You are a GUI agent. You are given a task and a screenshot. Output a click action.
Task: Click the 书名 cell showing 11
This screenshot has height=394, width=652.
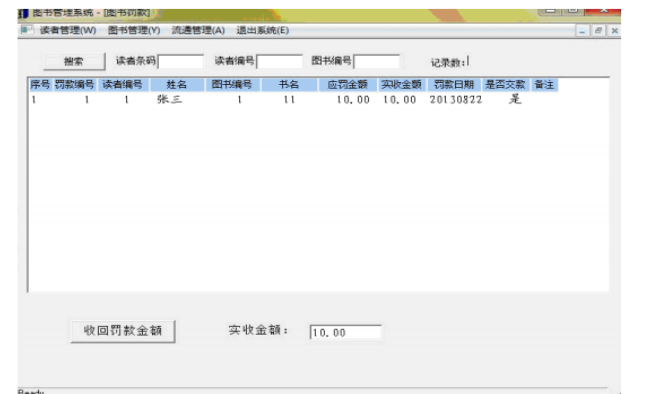[x=289, y=100]
